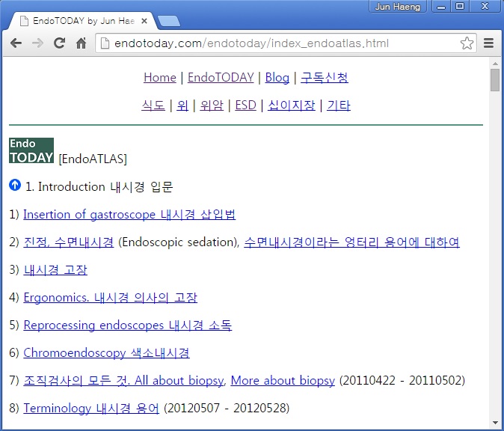Bookmark this page with the star icon
The width and height of the screenshot is (504, 431).
pos(467,43)
